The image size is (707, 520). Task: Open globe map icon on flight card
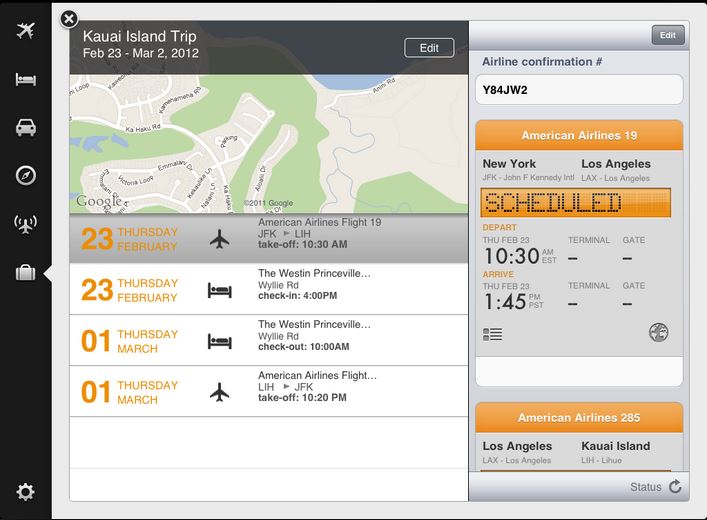[x=658, y=333]
